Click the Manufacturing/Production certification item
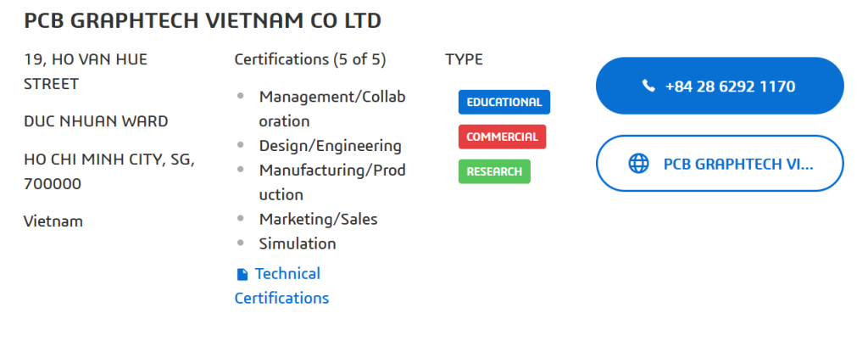Image resolution: width=868 pixels, height=347 pixels. [x=331, y=182]
